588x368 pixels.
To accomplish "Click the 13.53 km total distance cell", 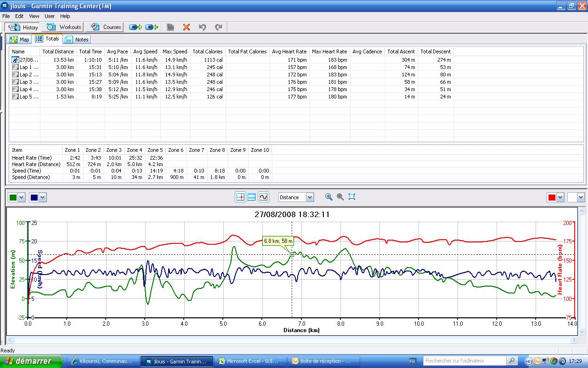I will click(x=63, y=60).
